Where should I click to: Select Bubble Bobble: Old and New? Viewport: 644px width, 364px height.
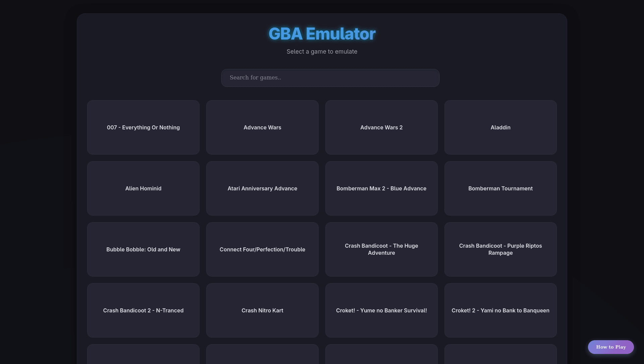pos(143,249)
